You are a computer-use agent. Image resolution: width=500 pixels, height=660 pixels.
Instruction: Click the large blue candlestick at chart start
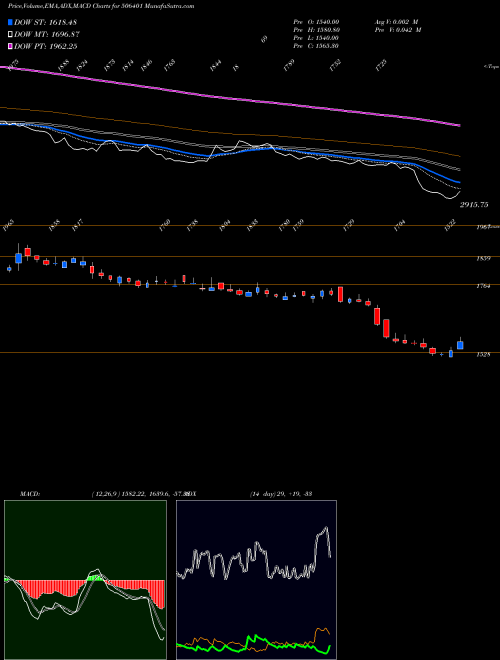pos(18,258)
